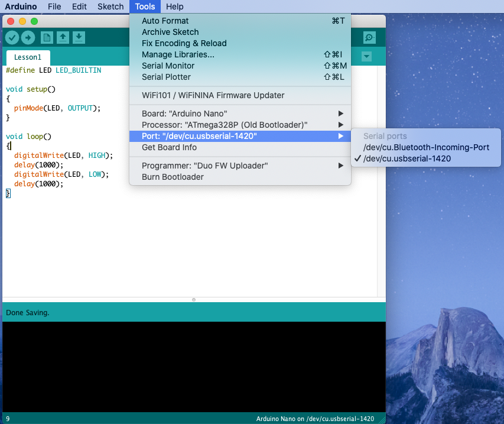This screenshot has width=504, height=424.
Task: Select the checked /dev/cu.usbserial-1420 port
Action: [407, 158]
